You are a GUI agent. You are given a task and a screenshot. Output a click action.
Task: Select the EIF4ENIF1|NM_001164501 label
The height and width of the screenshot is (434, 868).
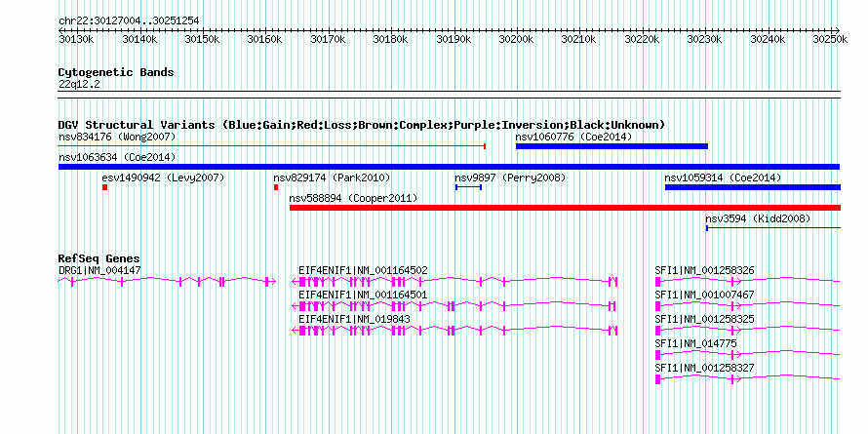click(363, 295)
